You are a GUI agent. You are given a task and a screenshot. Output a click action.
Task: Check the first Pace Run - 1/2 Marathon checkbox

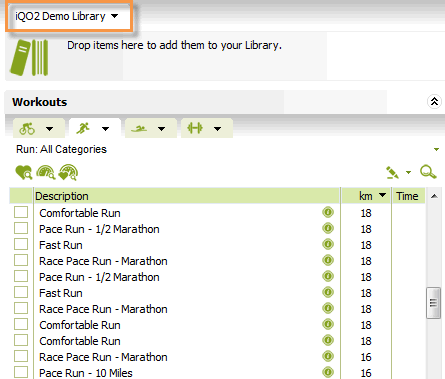(21, 228)
